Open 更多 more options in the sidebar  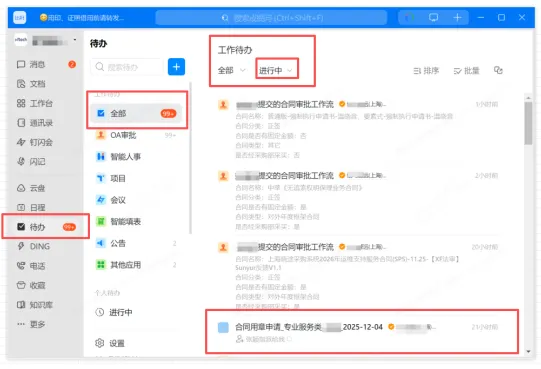[45, 324]
